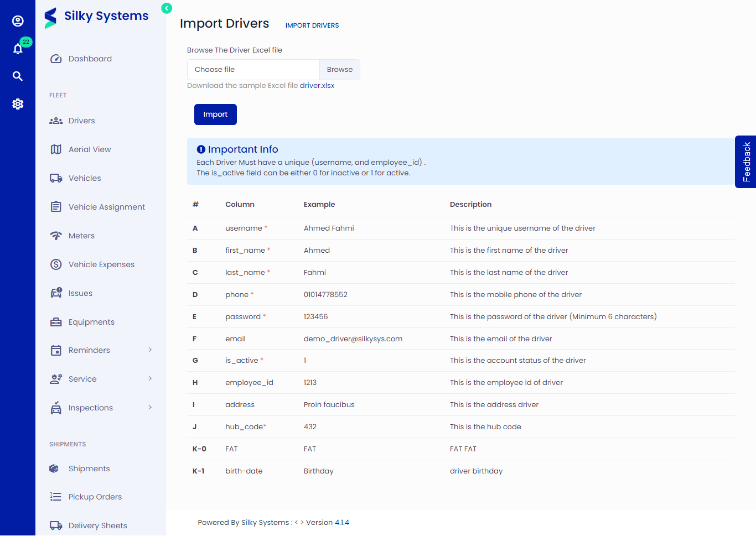The height and width of the screenshot is (536, 756).
Task: Select Vehicle Expenses from the sidebar
Action: point(101,264)
